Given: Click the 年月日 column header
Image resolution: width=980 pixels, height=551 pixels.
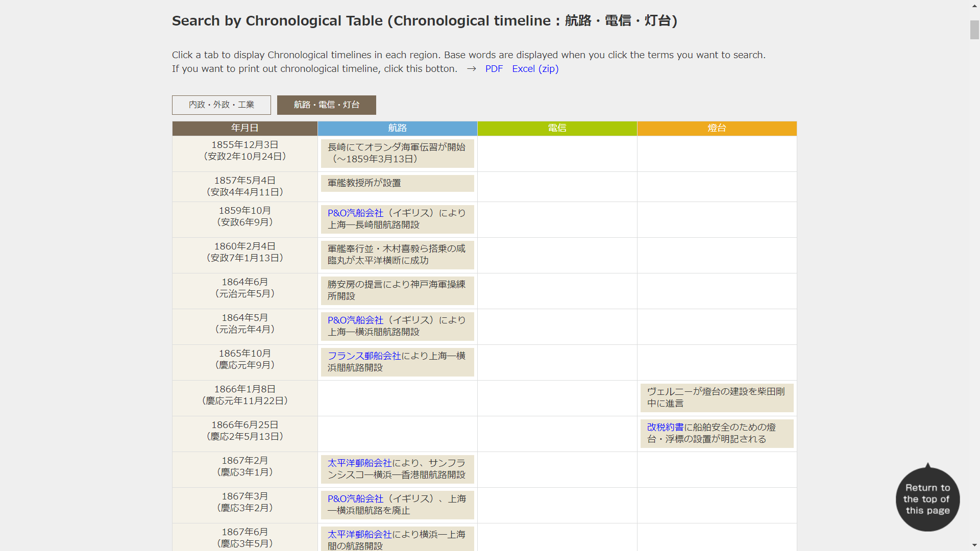Looking at the screenshot, I should [x=244, y=128].
